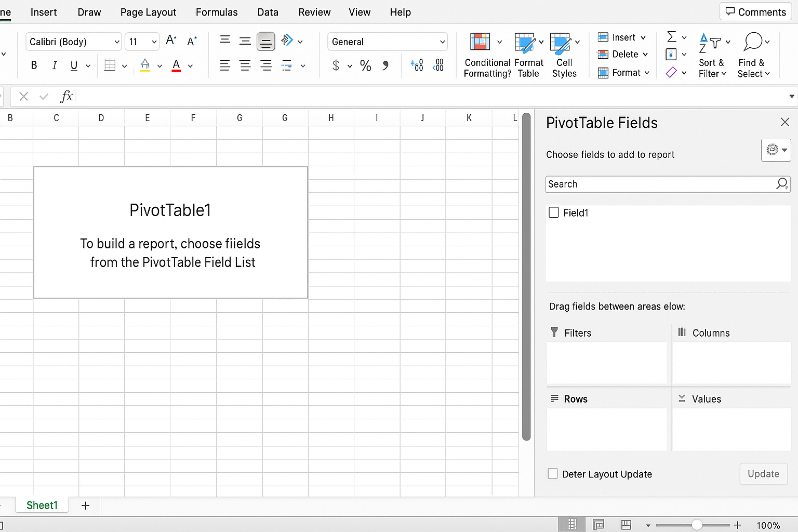Align text to middle vertically
Image resolution: width=798 pixels, height=532 pixels.
coord(245,41)
